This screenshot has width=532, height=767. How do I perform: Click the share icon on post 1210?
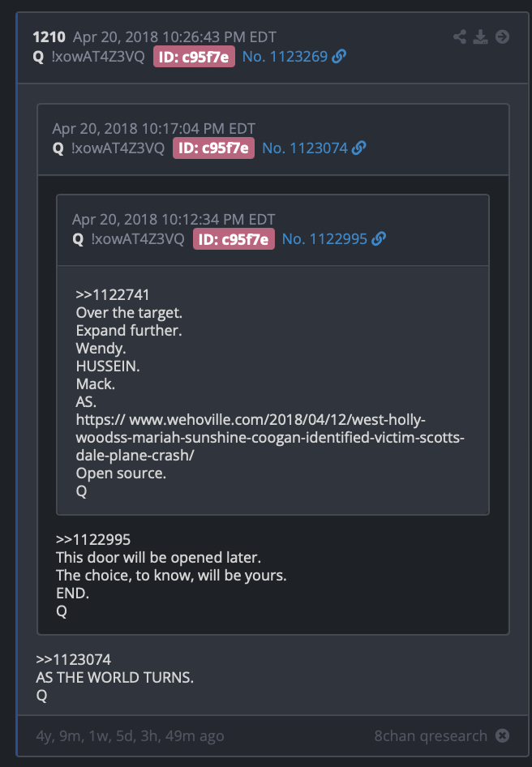click(x=460, y=36)
